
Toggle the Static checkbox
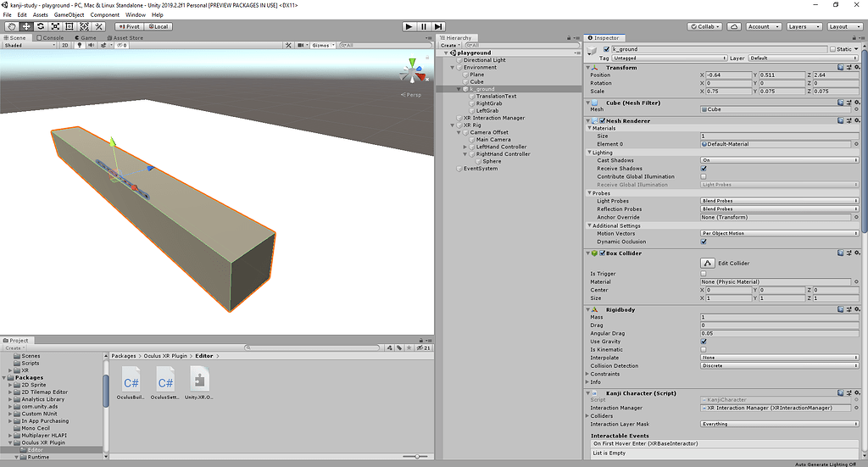[832, 49]
